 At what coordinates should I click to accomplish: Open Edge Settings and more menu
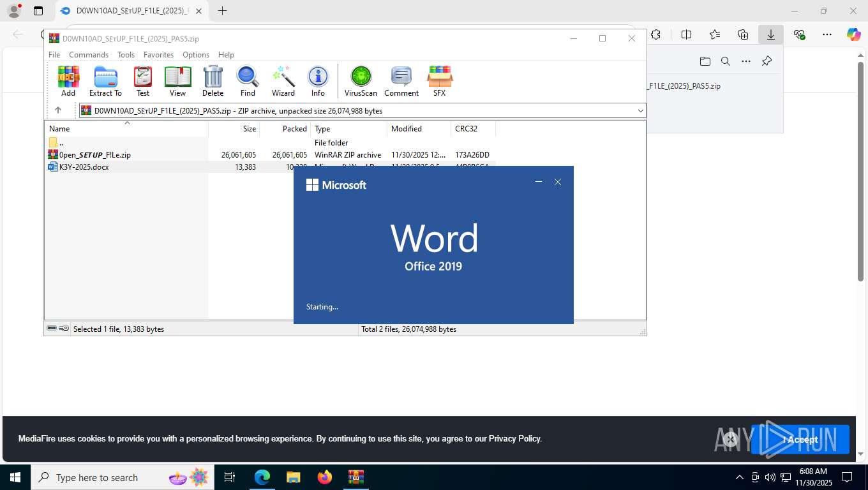827,34
